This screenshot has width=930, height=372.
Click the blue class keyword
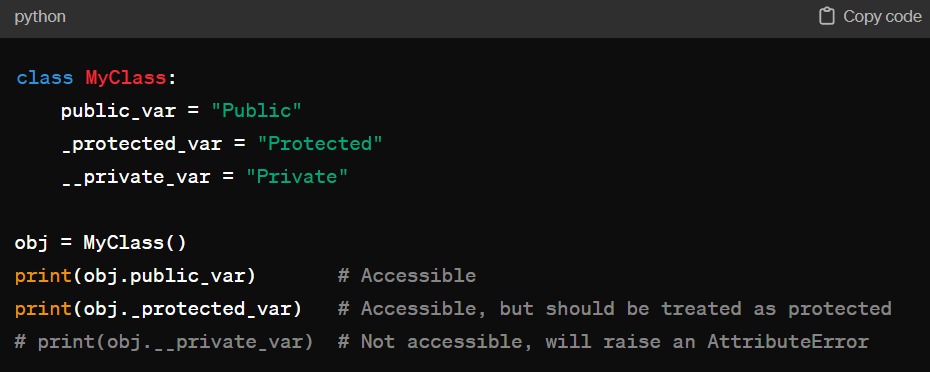point(45,78)
